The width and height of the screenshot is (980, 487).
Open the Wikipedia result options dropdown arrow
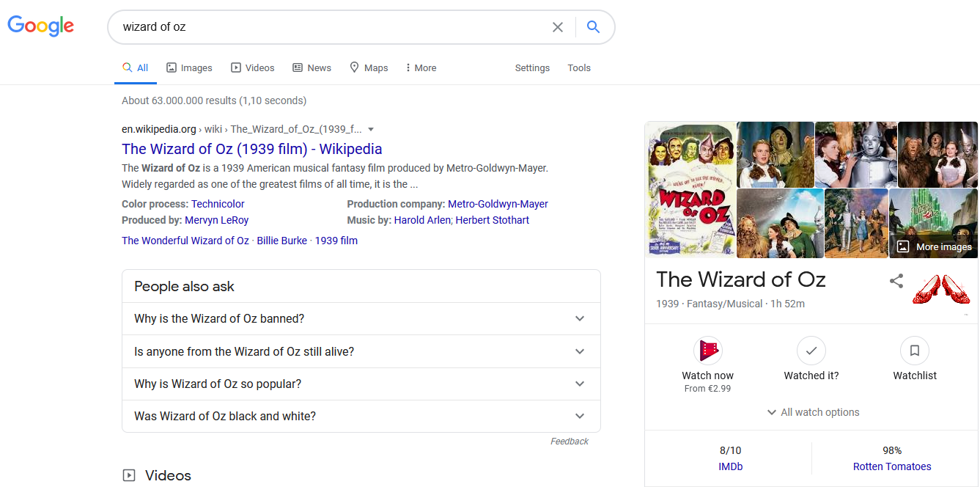[x=371, y=129]
